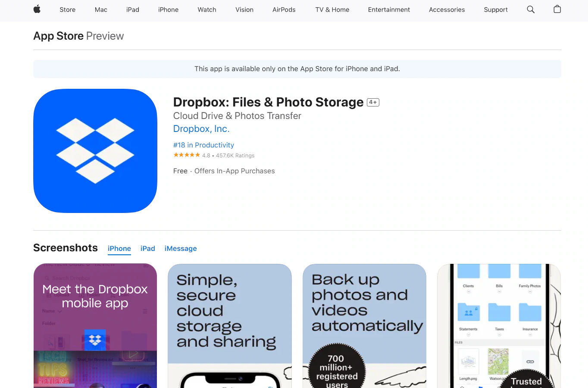Open the folders grid Trusted screenshot
Screen dimensions: 588x388
[499, 326]
